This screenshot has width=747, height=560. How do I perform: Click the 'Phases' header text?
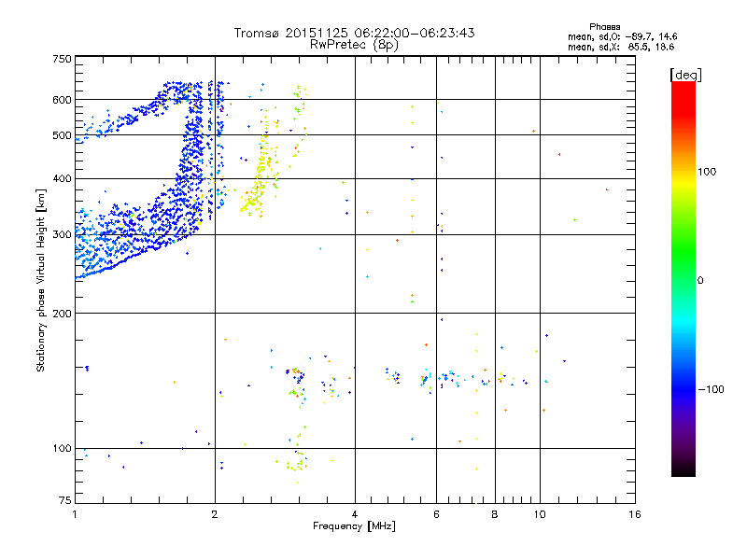pos(604,27)
